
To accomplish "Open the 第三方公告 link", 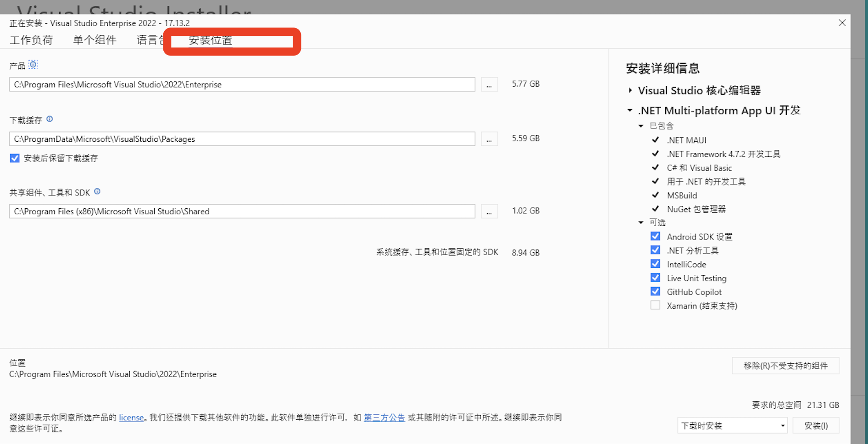I will point(384,417).
